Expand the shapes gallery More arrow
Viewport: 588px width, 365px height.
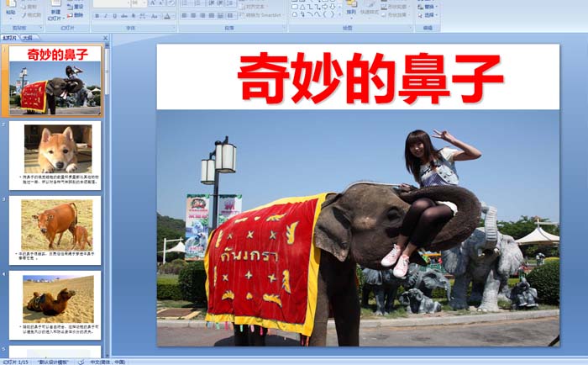coord(339,14)
